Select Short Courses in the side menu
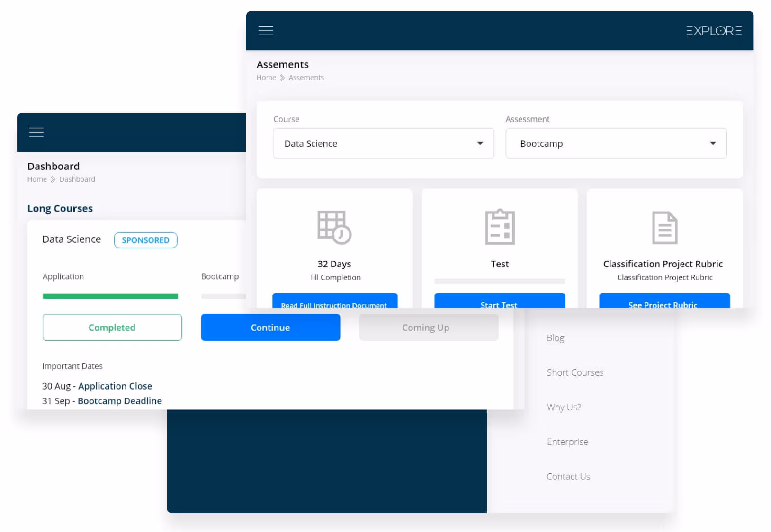The width and height of the screenshot is (771, 532). point(575,372)
